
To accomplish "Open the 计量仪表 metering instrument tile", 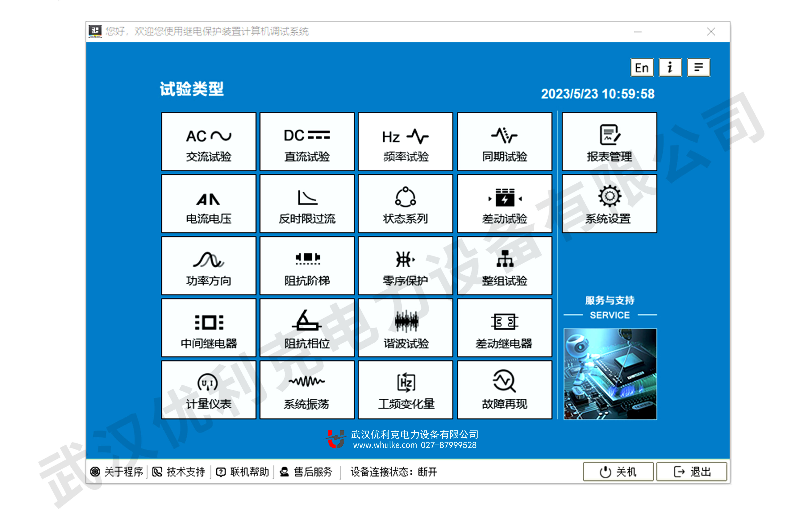I will click(x=208, y=390).
